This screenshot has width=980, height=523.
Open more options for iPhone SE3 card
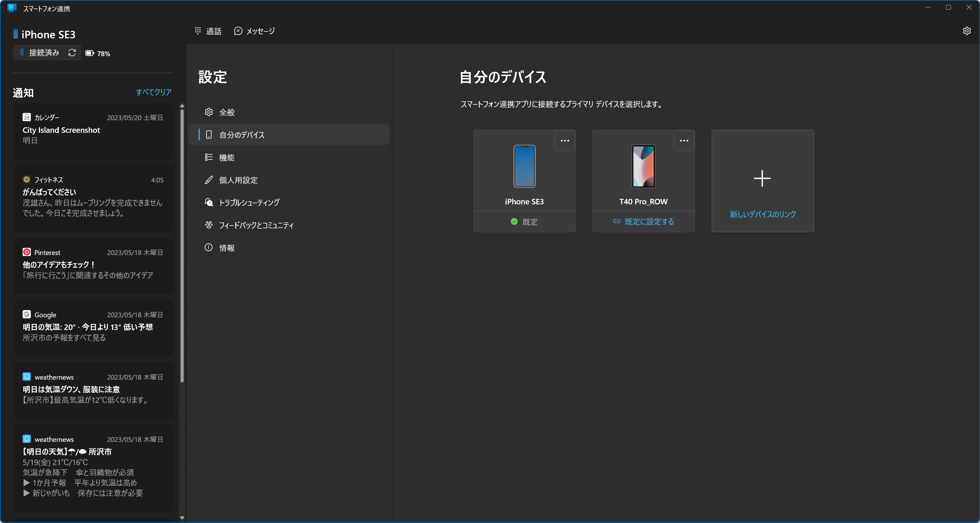[x=565, y=141]
